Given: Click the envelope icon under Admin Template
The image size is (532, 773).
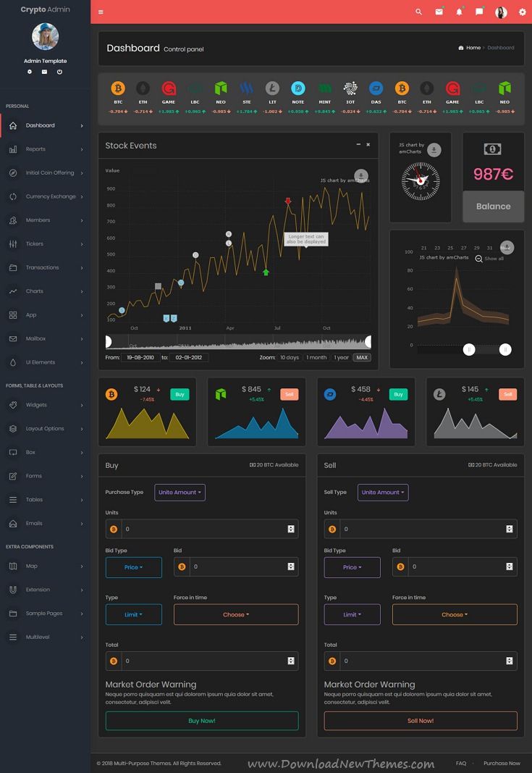Looking at the screenshot, I should [44, 72].
